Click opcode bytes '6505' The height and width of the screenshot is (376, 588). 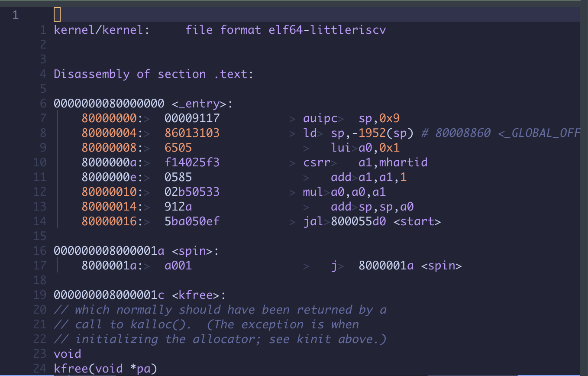pos(178,148)
